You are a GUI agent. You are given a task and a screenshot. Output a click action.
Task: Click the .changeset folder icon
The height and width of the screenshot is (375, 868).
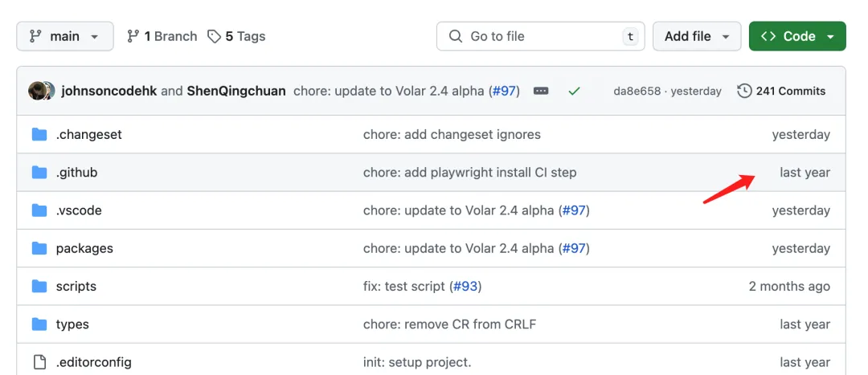click(x=39, y=134)
